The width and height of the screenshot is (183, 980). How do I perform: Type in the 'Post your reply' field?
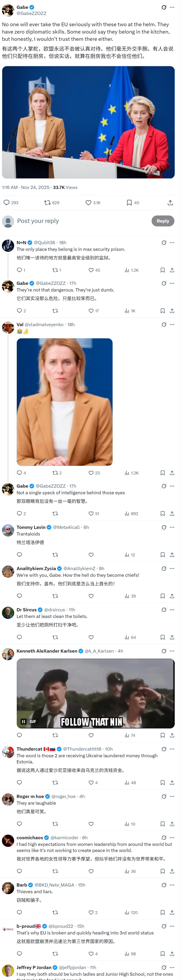[76, 221]
